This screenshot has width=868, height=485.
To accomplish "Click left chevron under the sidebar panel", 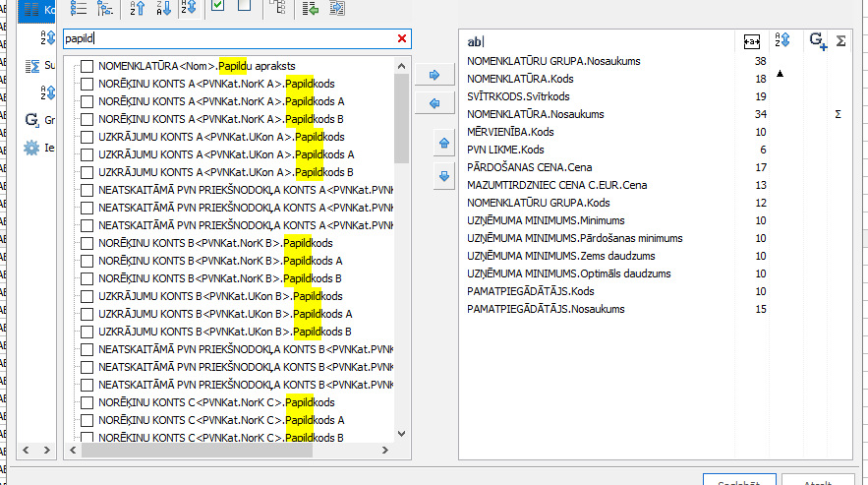I will point(26,451).
